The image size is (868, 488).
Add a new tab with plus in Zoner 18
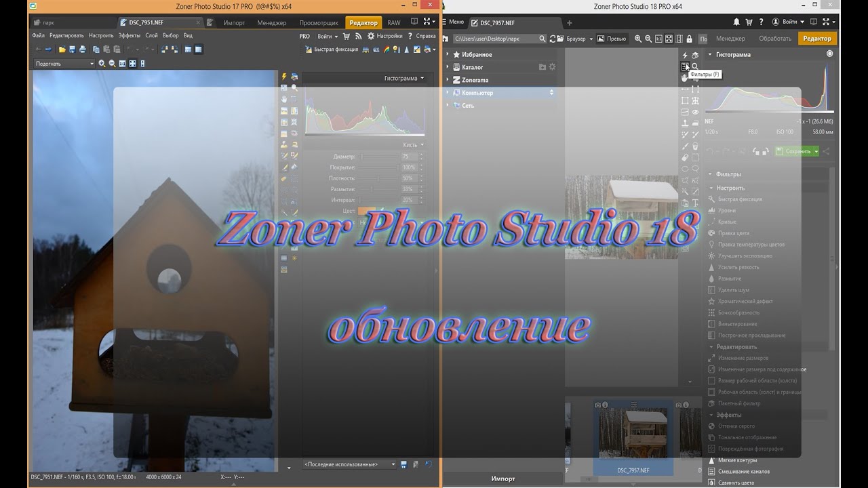(569, 23)
